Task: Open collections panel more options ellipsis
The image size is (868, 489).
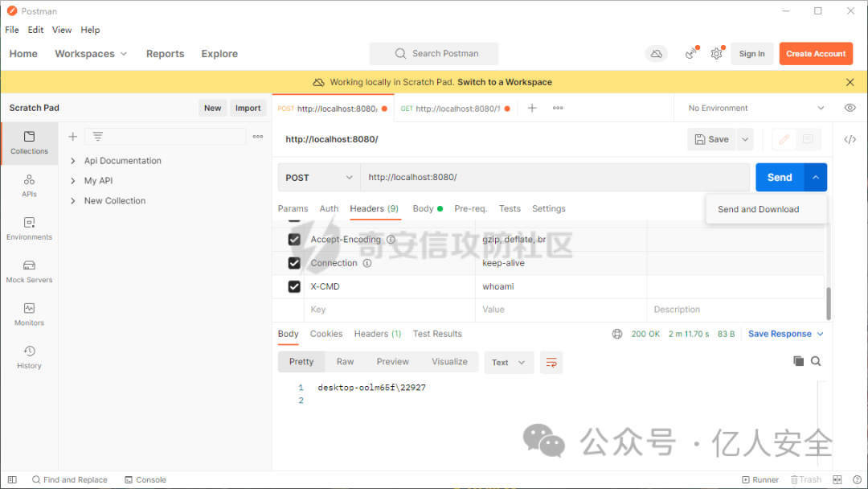Action: coord(258,136)
